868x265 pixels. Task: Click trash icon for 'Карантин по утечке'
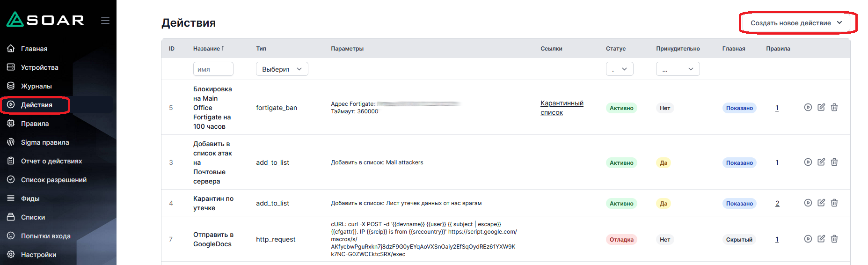(x=834, y=203)
